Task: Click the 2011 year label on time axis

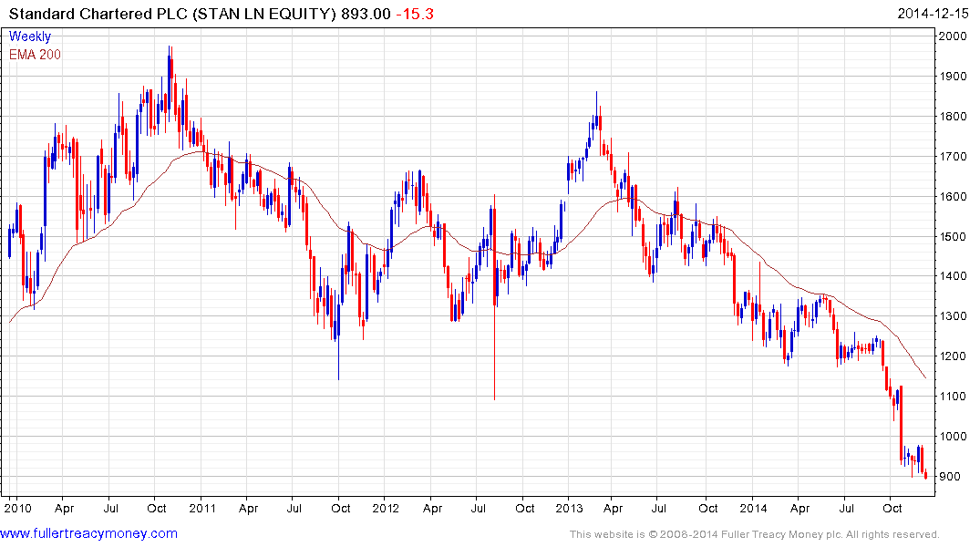Action: point(201,508)
